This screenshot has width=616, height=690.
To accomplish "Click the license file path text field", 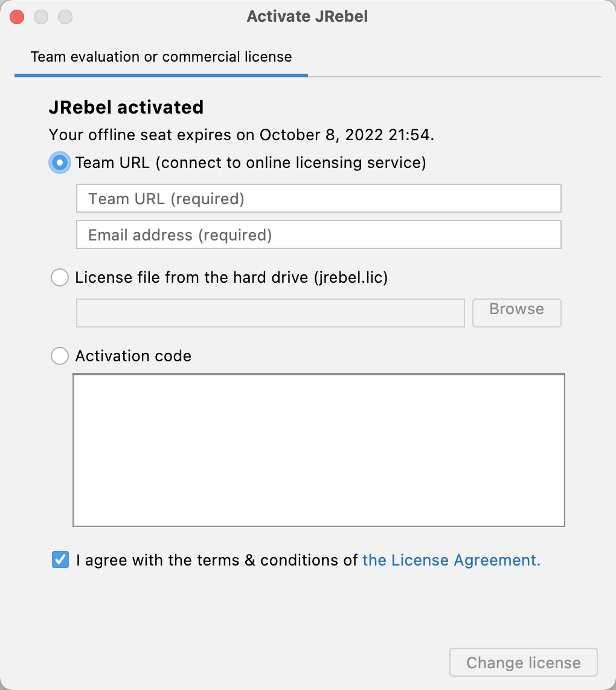I will click(270, 313).
